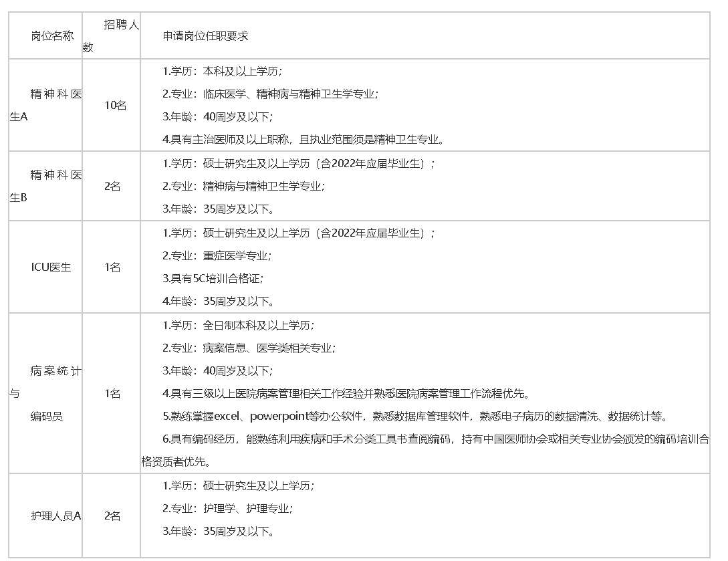Click the text 编码员 in position column
Screen dimensions: 728x561
click(x=46, y=417)
